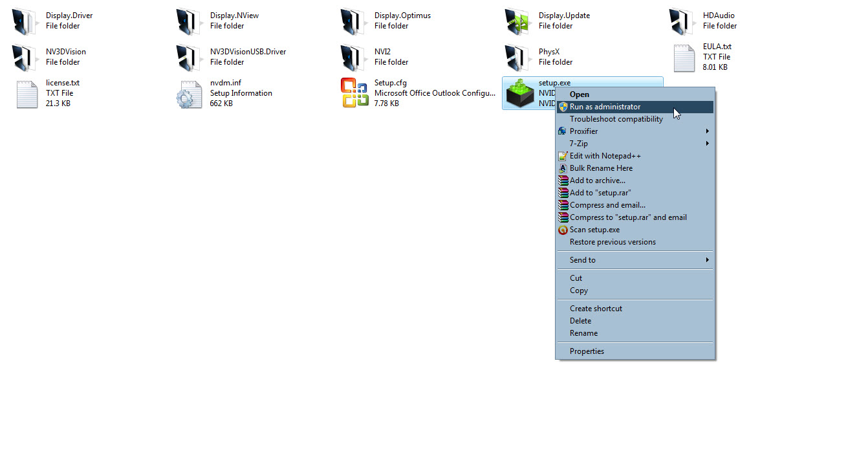This screenshot has width=868, height=471.
Task: Expand the Proxifier submenu arrow
Action: click(708, 131)
